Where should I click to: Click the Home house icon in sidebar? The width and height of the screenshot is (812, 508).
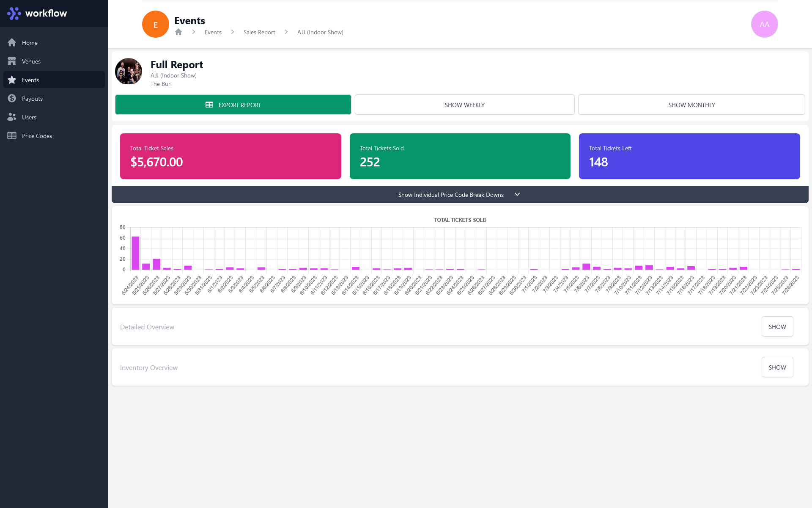pos(12,43)
